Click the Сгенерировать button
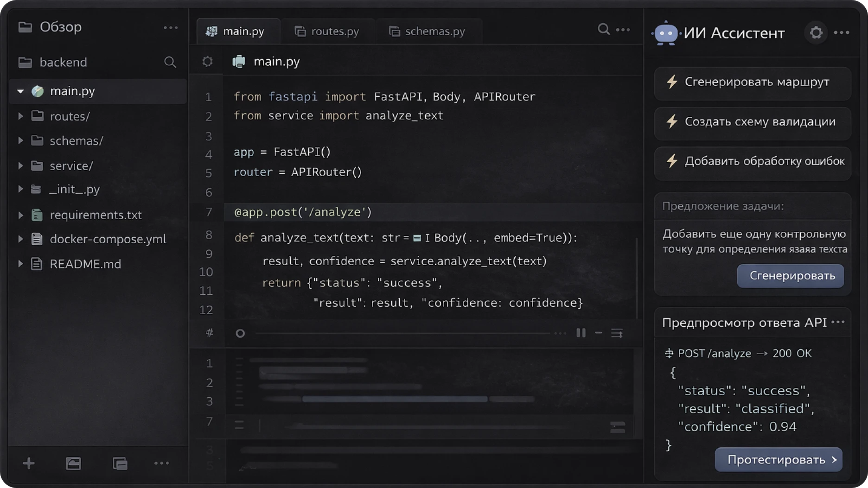Viewport: 868px width, 488px height. pyautogui.click(x=790, y=276)
